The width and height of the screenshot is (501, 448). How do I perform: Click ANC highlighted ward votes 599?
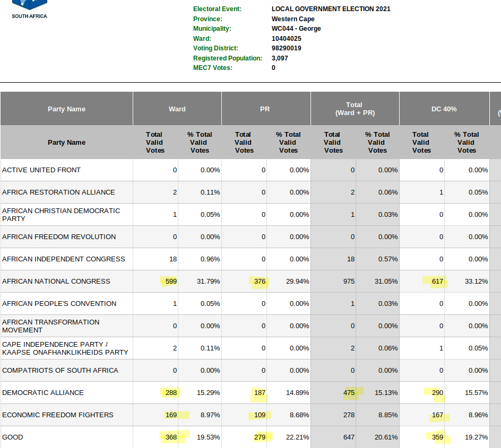(x=171, y=282)
